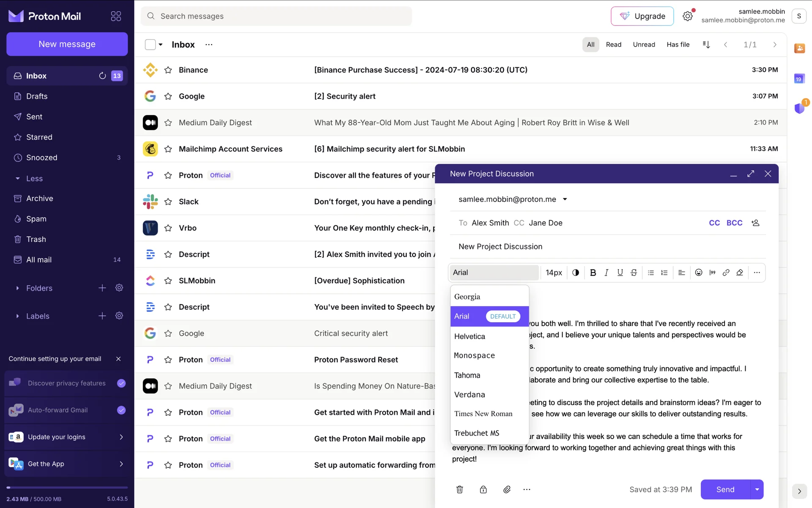
Task: Toggle italic text formatting
Action: [x=606, y=273]
